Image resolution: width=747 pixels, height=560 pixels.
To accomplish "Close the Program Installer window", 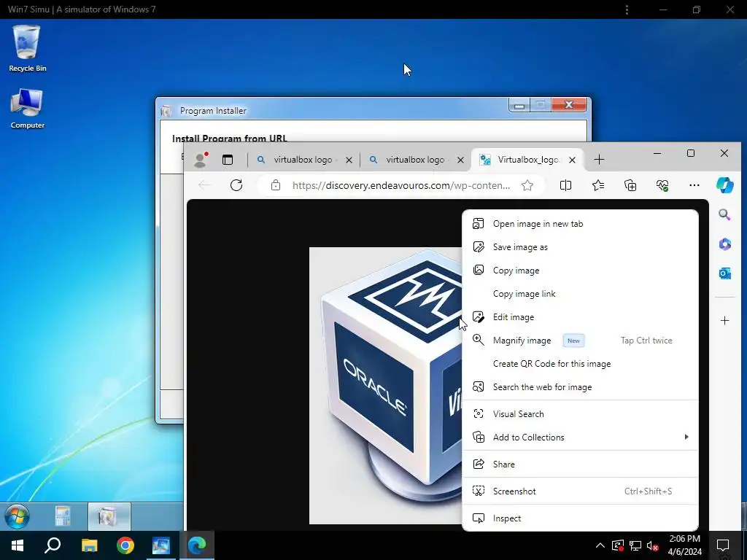I will pyautogui.click(x=569, y=105).
